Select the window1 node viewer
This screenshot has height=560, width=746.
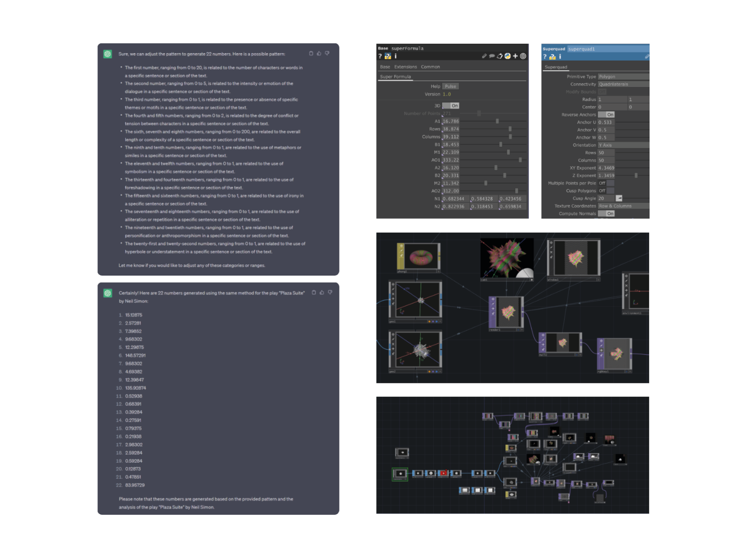576,258
